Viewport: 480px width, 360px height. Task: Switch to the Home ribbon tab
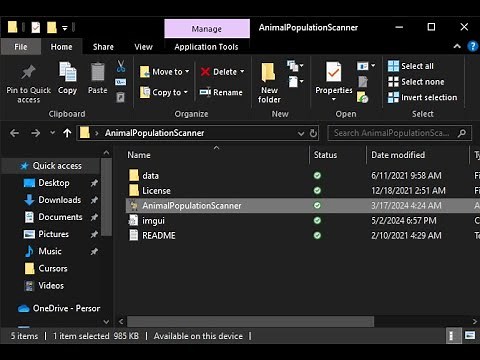click(x=61, y=47)
